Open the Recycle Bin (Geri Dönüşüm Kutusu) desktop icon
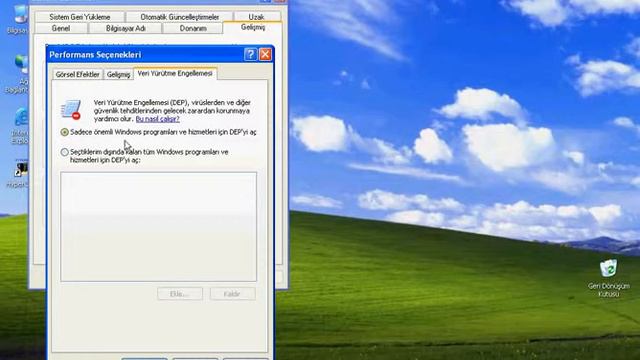This screenshot has height=360, width=640. coord(609,278)
